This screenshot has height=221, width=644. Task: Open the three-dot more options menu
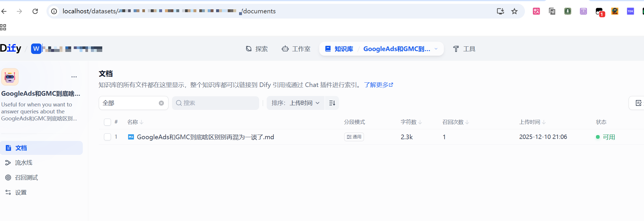click(74, 77)
